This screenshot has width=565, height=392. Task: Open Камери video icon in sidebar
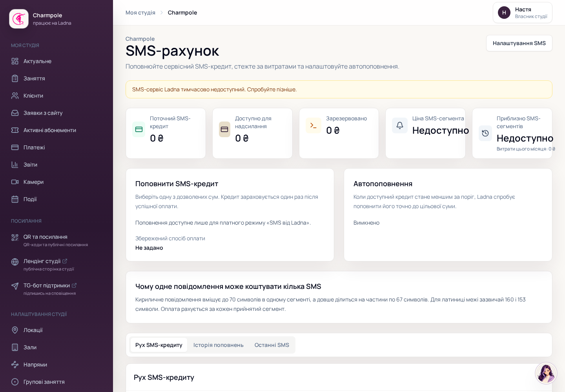point(15,182)
